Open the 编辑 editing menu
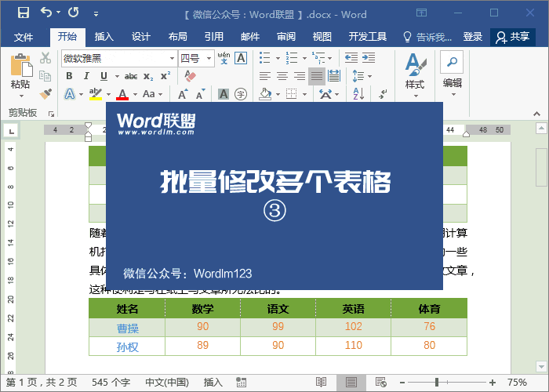This screenshot has width=549, height=392. [x=453, y=74]
